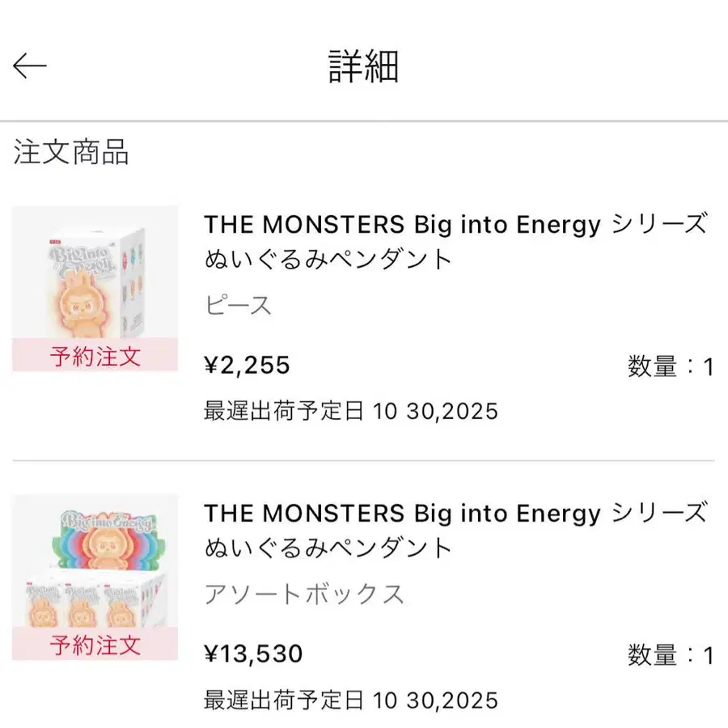Tap the ¥13,530 price

253,654
